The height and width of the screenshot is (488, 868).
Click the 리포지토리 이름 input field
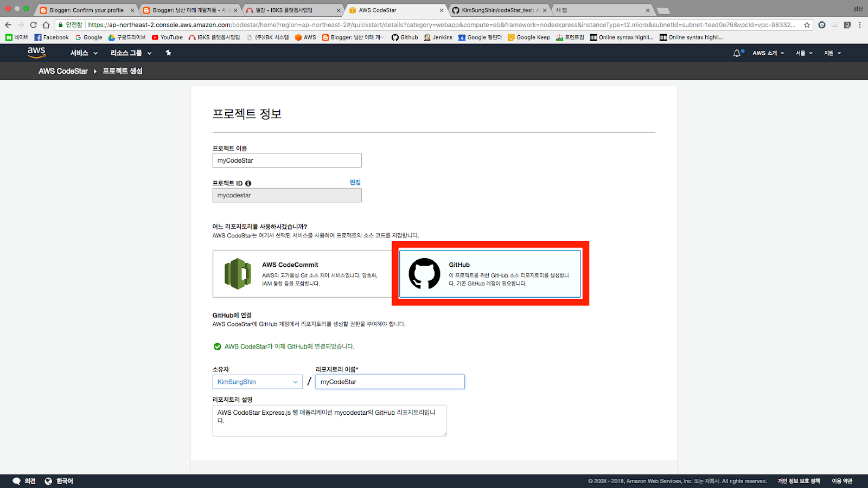(390, 382)
